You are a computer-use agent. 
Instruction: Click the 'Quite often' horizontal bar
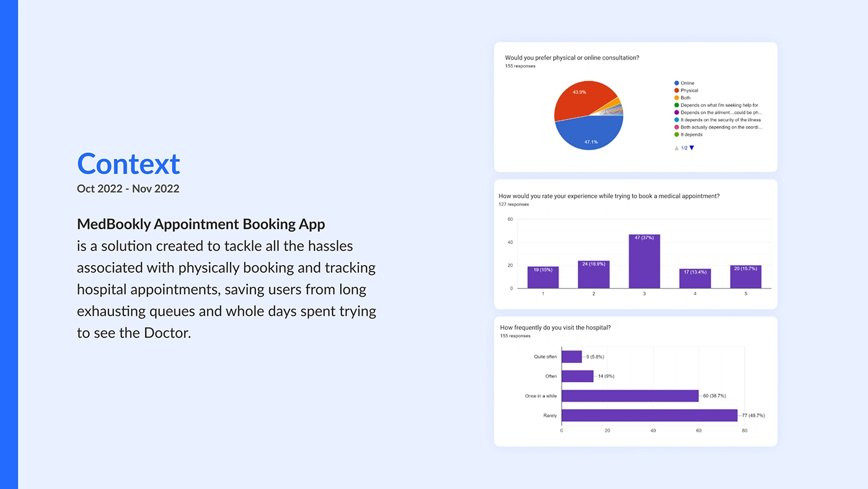pos(572,357)
